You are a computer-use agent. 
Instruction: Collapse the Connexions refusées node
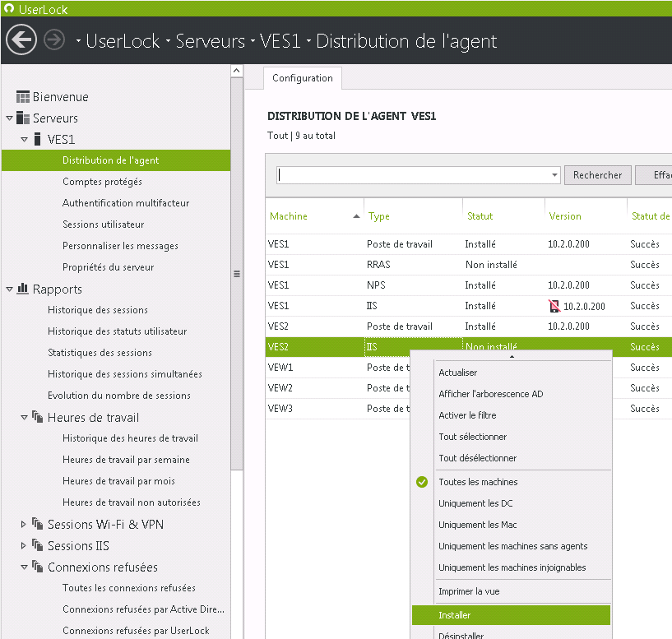click(25, 567)
